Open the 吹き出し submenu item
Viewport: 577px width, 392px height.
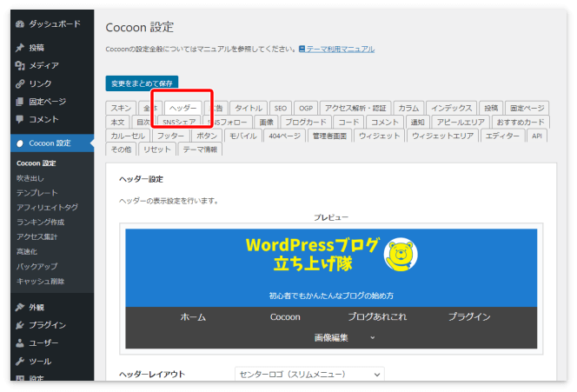point(30,178)
